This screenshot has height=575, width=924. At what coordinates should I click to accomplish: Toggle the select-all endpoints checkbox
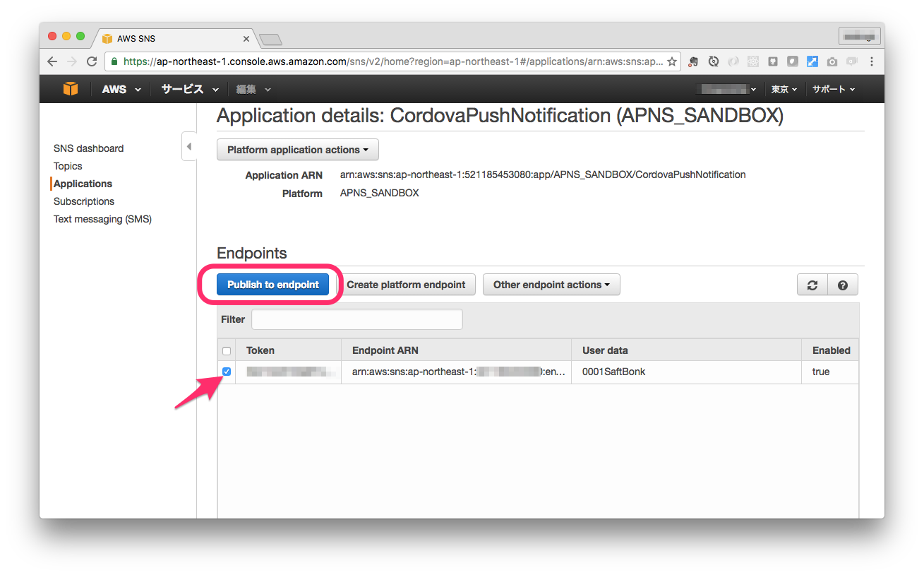227,350
